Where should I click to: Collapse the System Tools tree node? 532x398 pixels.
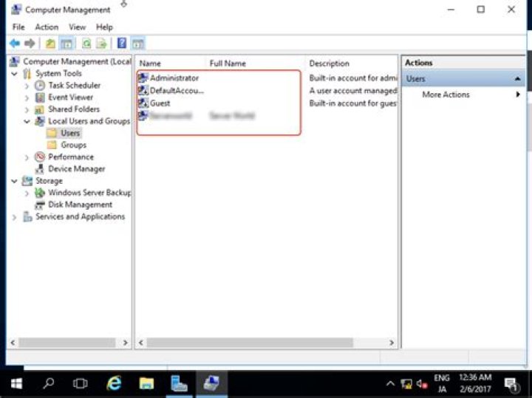[14, 74]
